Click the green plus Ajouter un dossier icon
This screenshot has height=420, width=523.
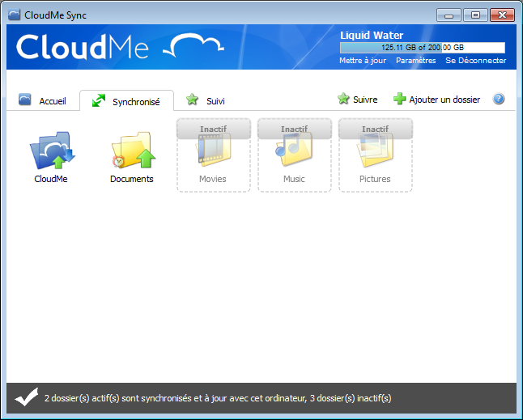click(x=400, y=99)
